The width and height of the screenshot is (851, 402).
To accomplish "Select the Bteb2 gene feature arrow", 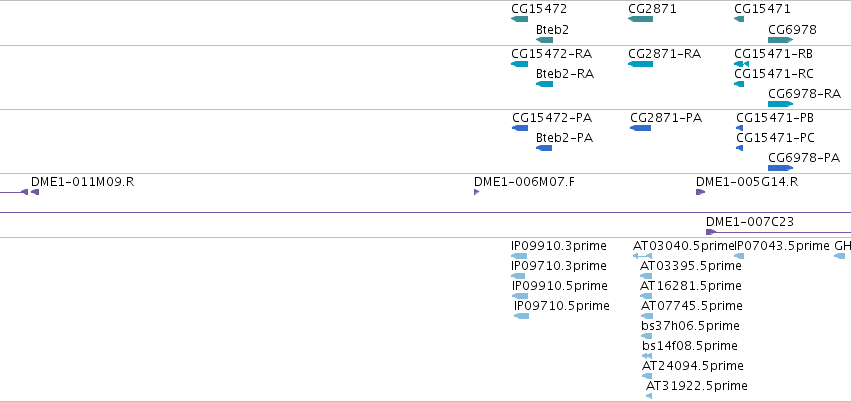I will pyautogui.click(x=544, y=40).
